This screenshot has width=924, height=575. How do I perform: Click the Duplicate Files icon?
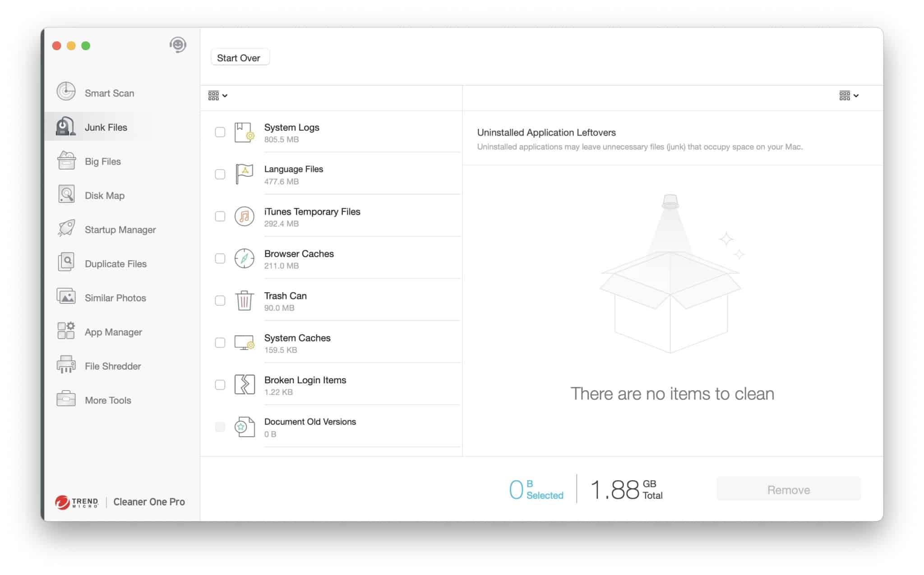pos(66,262)
